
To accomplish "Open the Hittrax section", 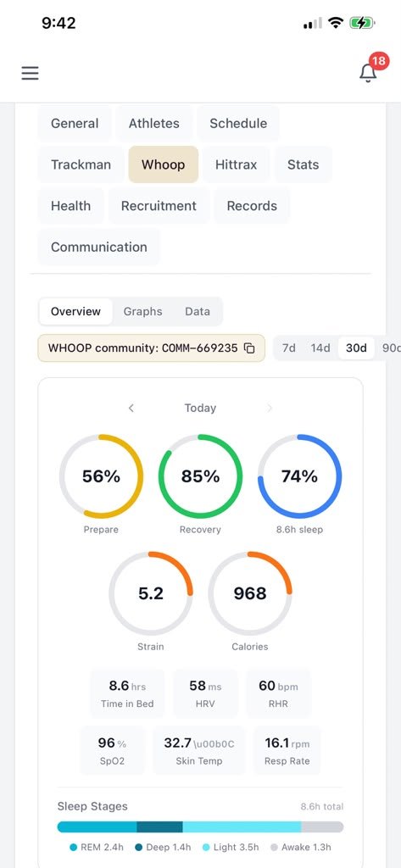I will [x=236, y=164].
